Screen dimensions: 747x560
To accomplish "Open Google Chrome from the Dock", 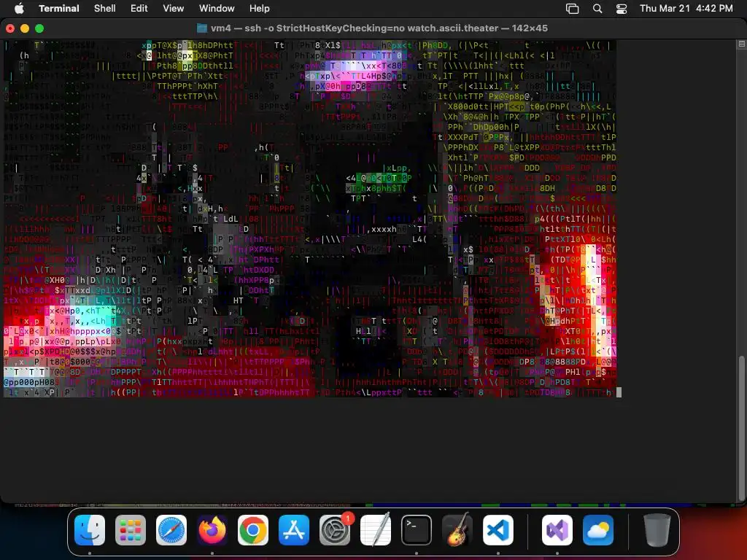I will 253,530.
